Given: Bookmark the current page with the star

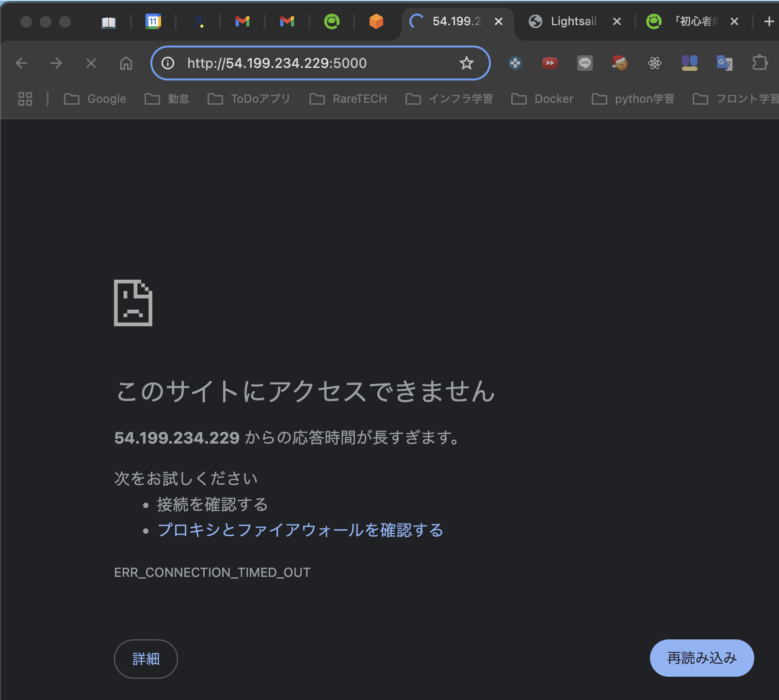Looking at the screenshot, I should coord(466,63).
